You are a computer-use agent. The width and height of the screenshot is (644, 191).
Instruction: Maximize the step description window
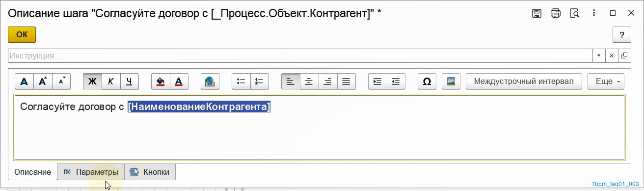click(x=613, y=13)
